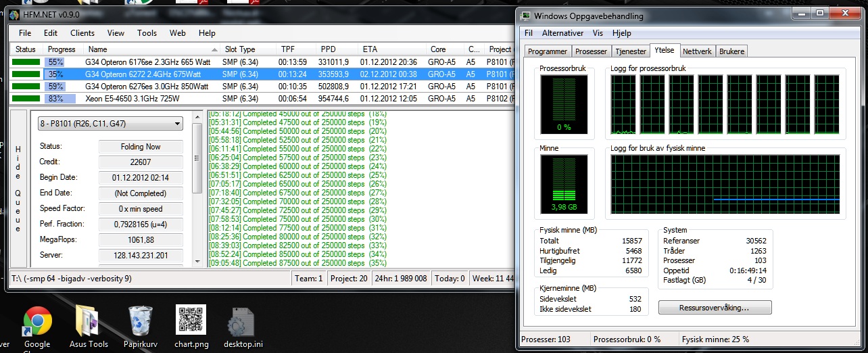Open the Asus Tools desktop folder
The width and height of the screenshot is (868, 353).
click(x=89, y=327)
